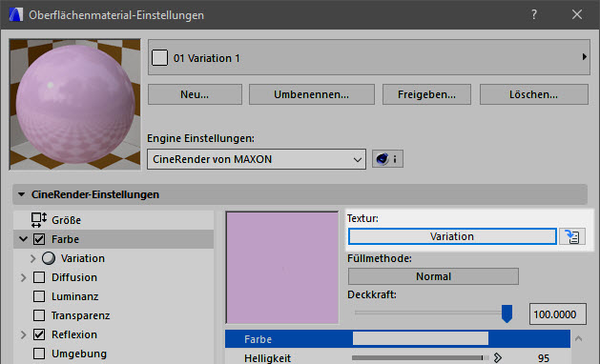Disable the Reflexion channel checkbox
This screenshot has height=364, width=600.
click(39, 334)
